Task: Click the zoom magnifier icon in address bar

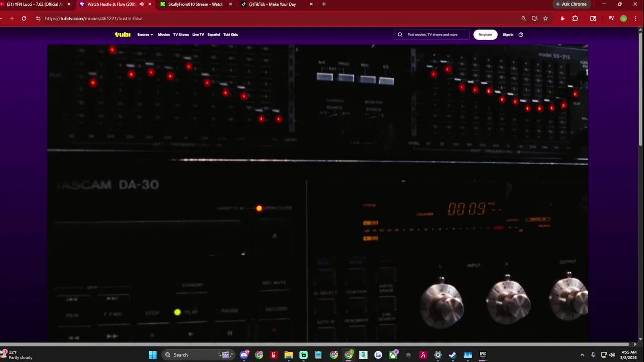Action: click(523, 18)
